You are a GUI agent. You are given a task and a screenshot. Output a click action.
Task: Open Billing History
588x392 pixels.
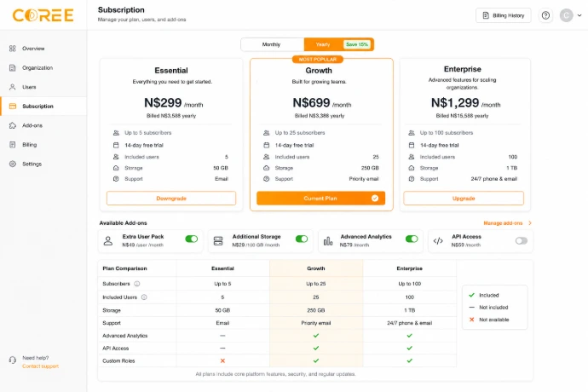pyautogui.click(x=504, y=15)
